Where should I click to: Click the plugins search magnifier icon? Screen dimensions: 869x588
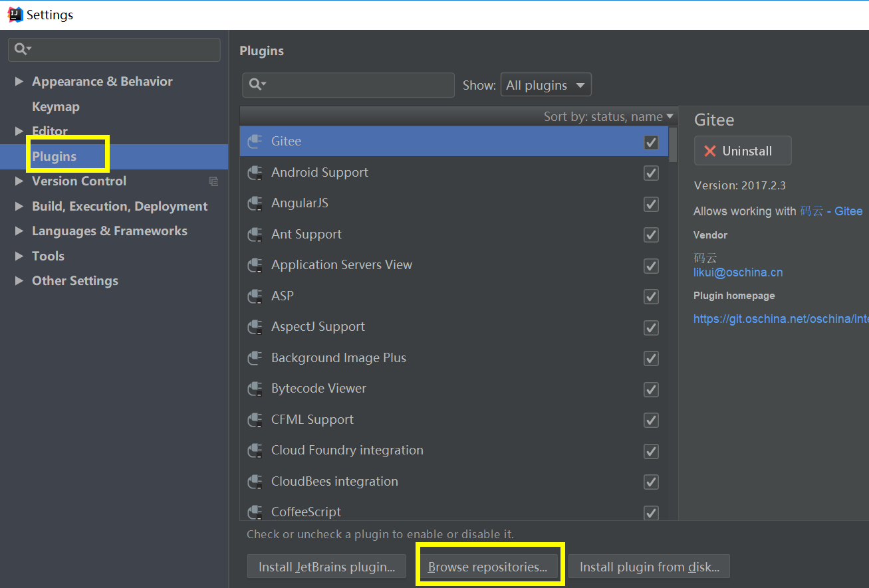coord(257,84)
